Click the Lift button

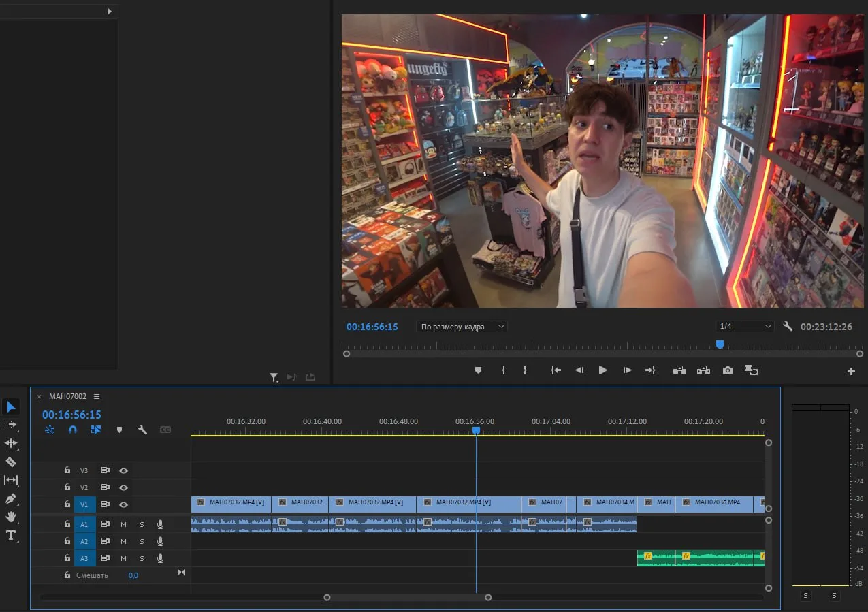pyautogui.click(x=679, y=370)
